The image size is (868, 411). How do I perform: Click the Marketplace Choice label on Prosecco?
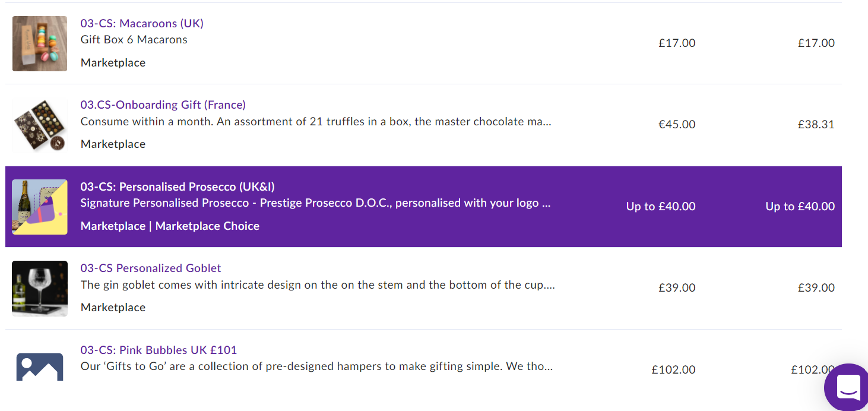[x=207, y=226]
